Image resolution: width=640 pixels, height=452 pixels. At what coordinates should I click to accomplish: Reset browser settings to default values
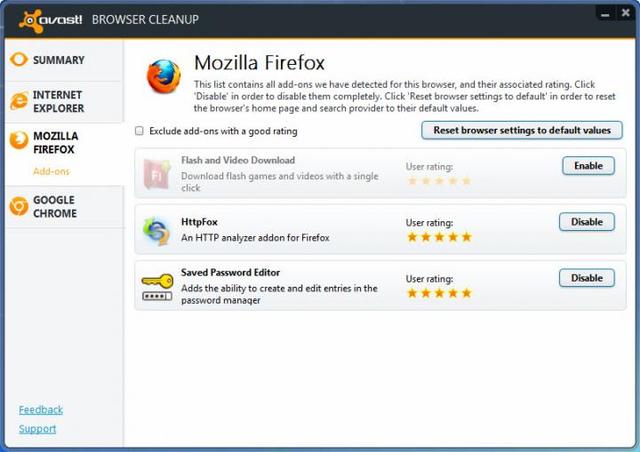coord(522,131)
